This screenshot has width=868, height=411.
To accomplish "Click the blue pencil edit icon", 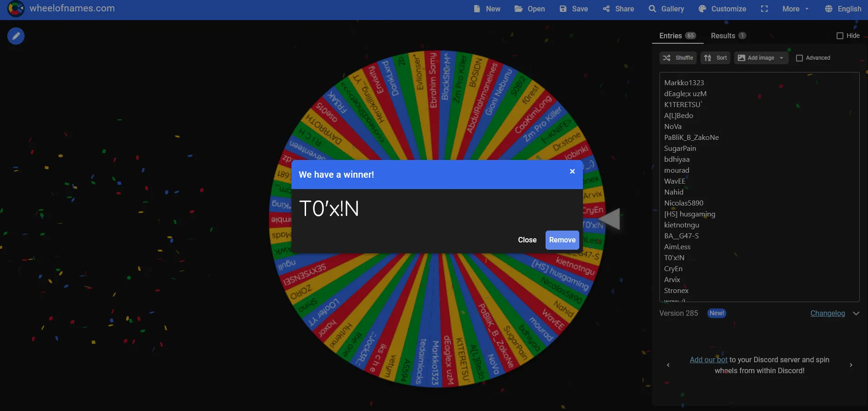I will (x=16, y=36).
